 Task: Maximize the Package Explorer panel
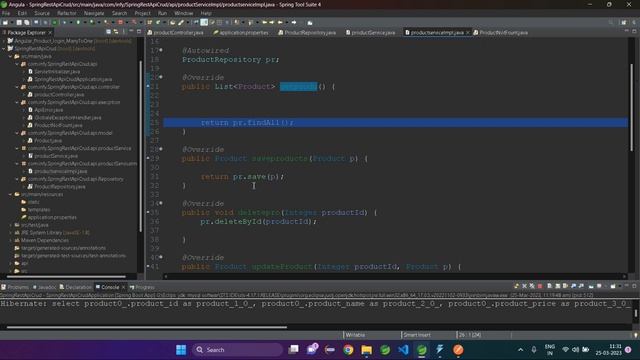(139, 32)
